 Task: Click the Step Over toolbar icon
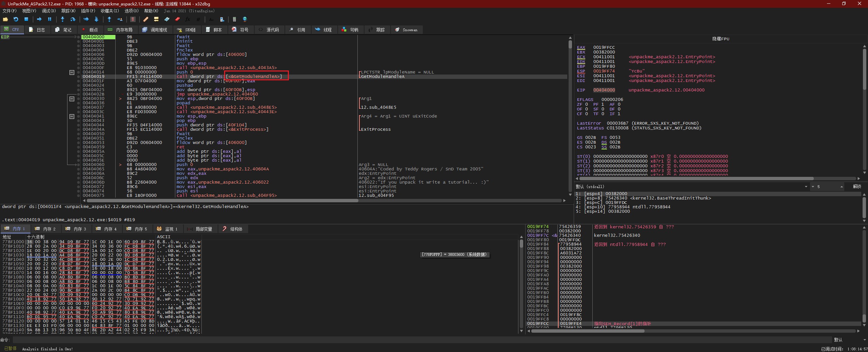(73, 19)
